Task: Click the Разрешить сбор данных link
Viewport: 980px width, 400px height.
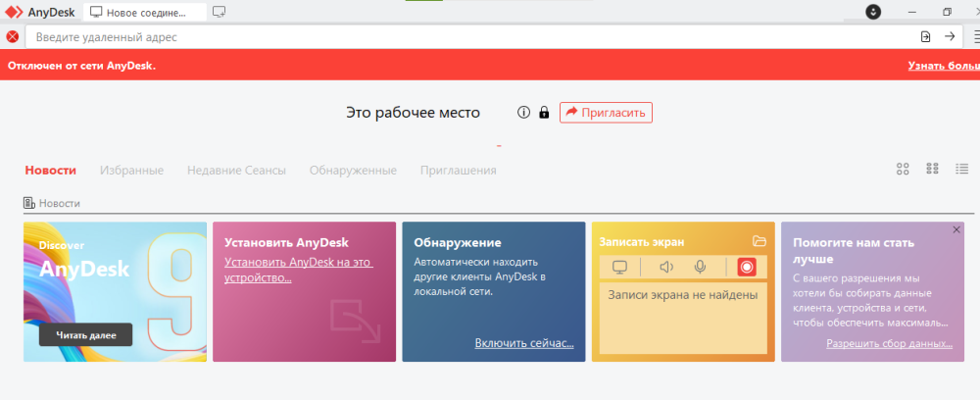Action: point(890,344)
